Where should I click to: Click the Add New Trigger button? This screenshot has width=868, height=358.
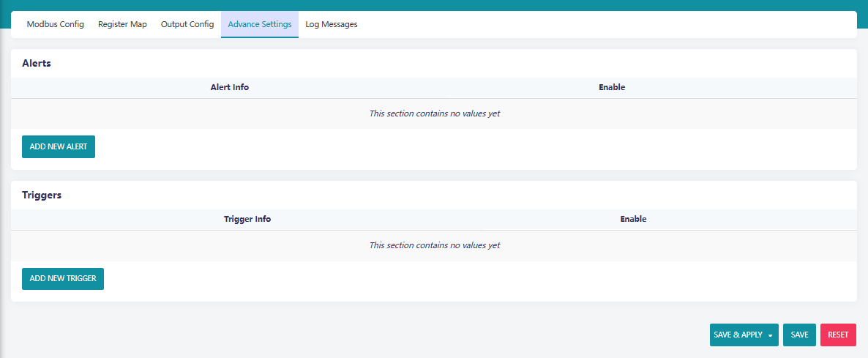tap(63, 279)
